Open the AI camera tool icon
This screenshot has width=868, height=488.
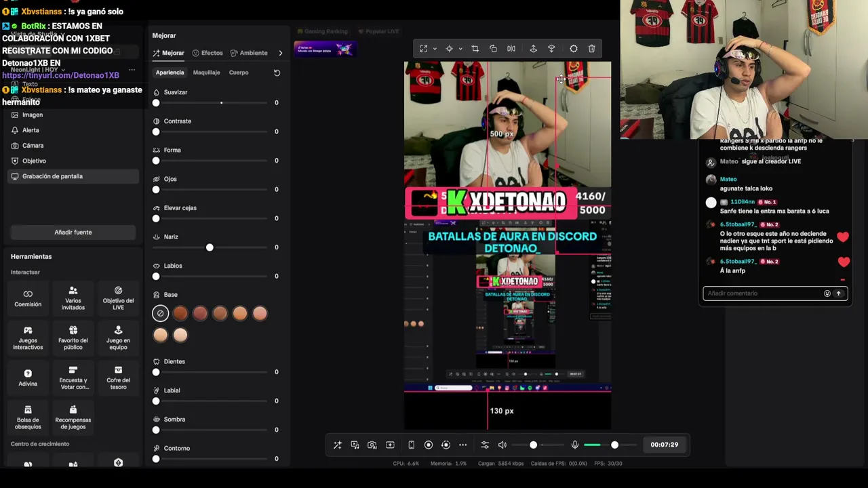tap(372, 445)
